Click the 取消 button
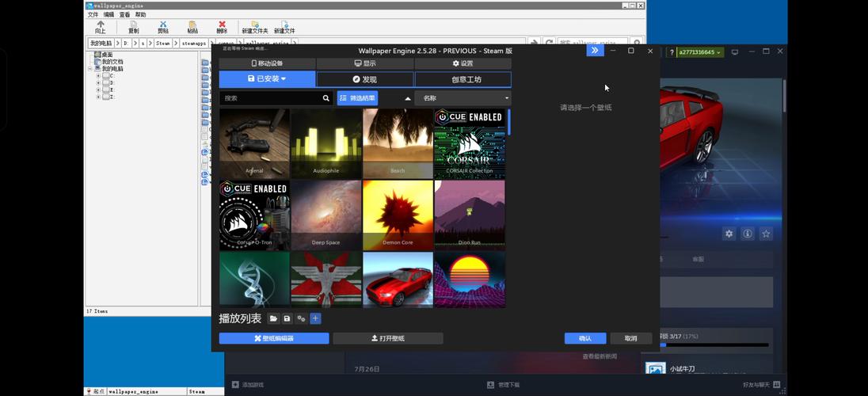Viewport: 868px width, 396px height. (630, 338)
